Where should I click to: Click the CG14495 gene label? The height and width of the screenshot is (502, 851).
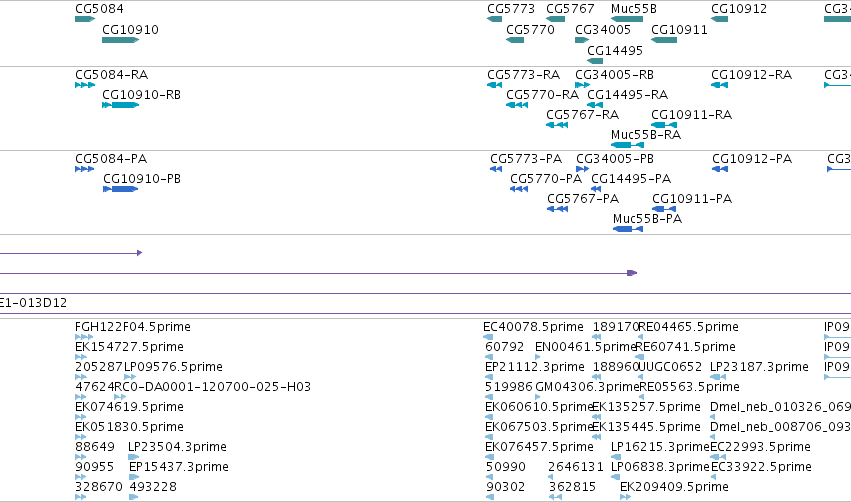pyautogui.click(x=615, y=50)
